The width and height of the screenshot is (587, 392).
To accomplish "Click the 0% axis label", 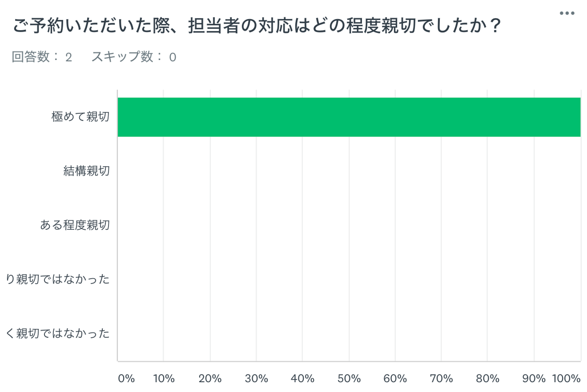I will tap(126, 379).
